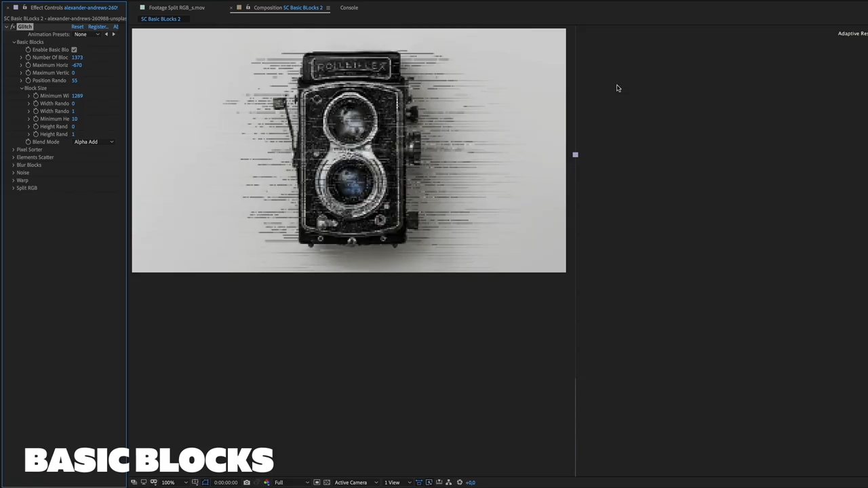The height and width of the screenshot is (488, 868).
Task: Collapse the Basic Blocks group
Action: (x=14, y=42)
